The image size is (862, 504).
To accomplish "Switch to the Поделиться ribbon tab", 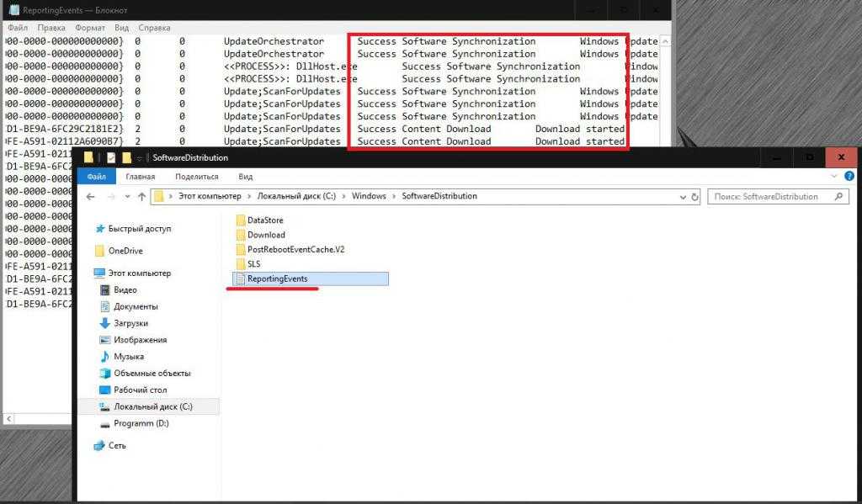I will tap(197, 177).
